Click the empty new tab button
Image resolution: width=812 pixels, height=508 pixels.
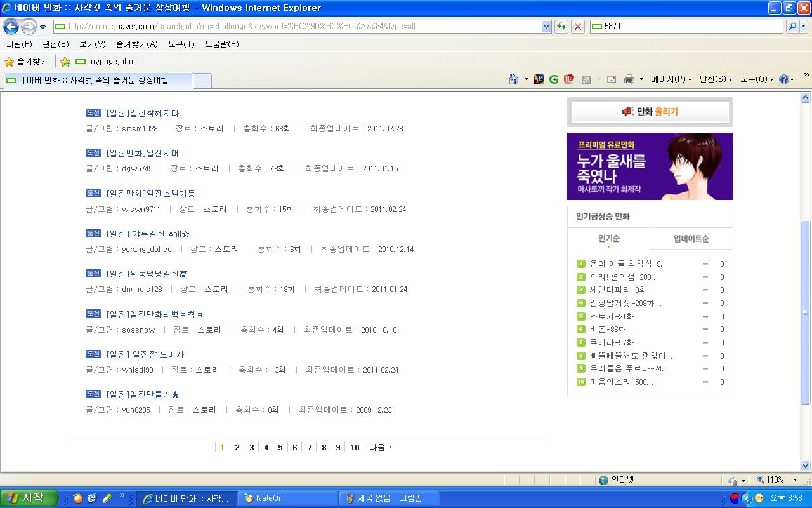pyautogui.click(x=202, y=81)
